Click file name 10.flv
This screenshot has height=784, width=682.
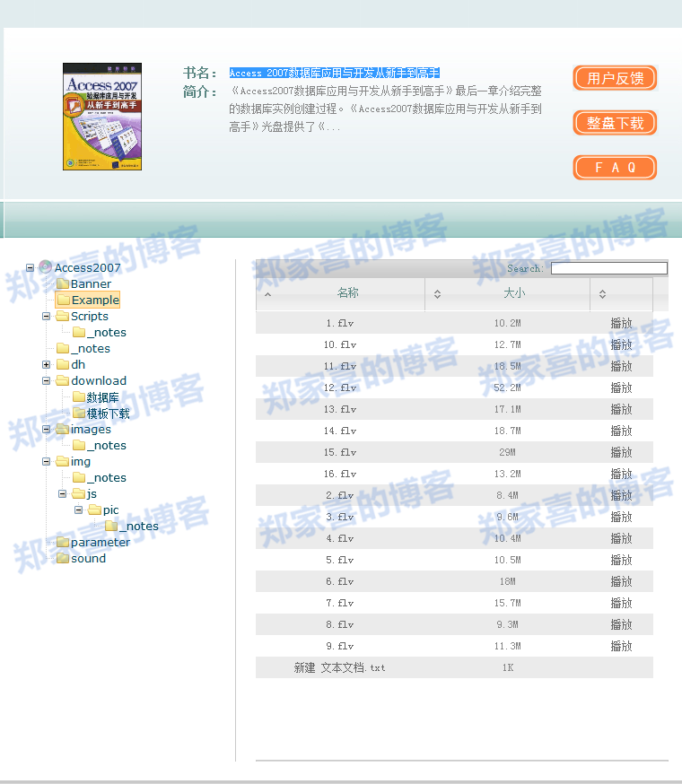(x=340, y=344)
